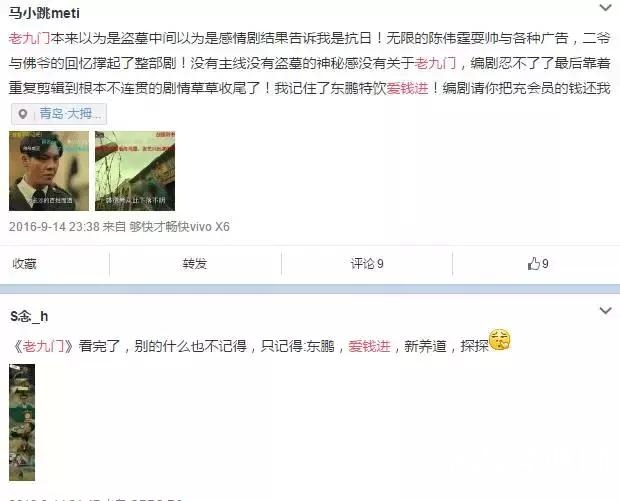
Task: Click the emoji face after 探探
Action: coord(499,340)
